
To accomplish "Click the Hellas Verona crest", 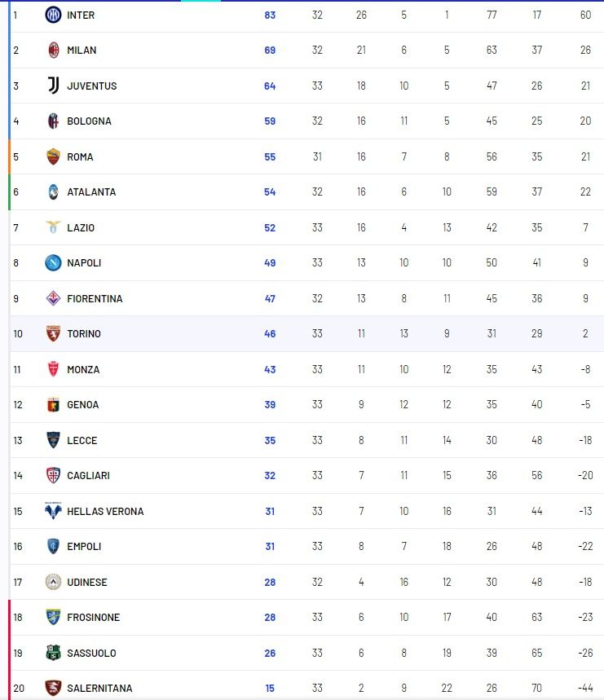I will [x=53, y=511].
